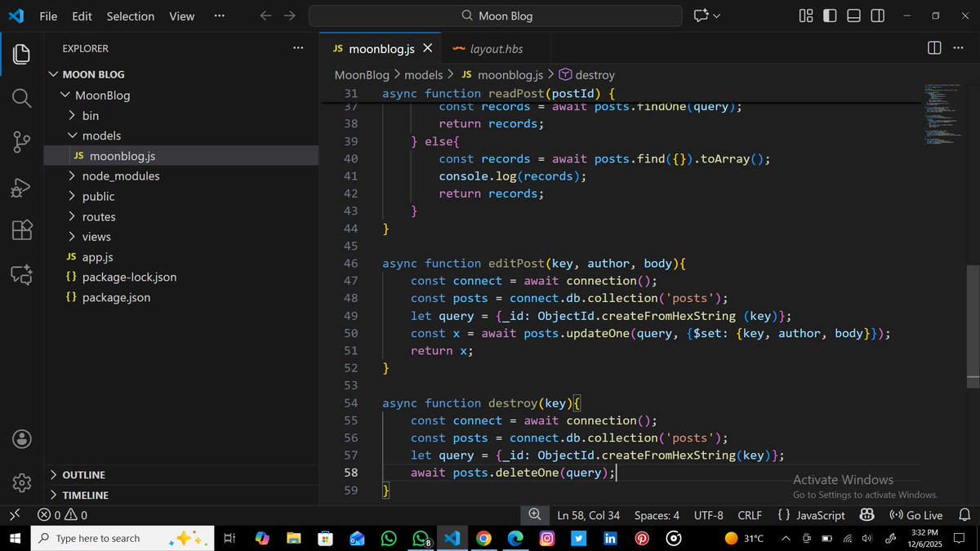Open the View menu
The width and height of the screenshot is (980, 551).
point(181,16)
